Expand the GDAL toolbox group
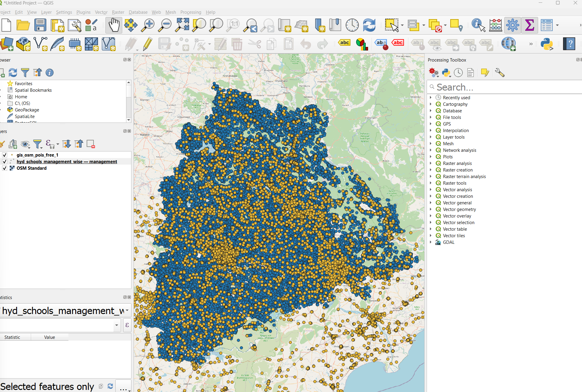Screen dimensions: 582x392 click(431, 242)
